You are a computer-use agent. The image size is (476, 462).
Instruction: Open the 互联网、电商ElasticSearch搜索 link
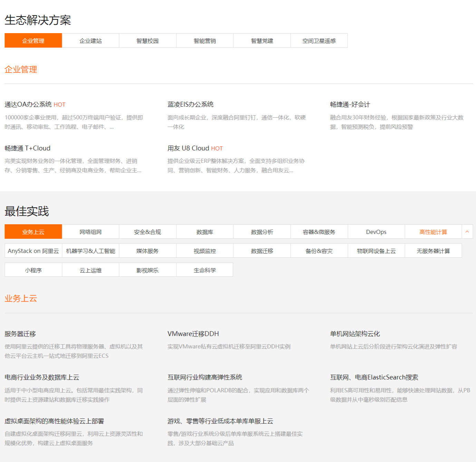pos(374,377)
